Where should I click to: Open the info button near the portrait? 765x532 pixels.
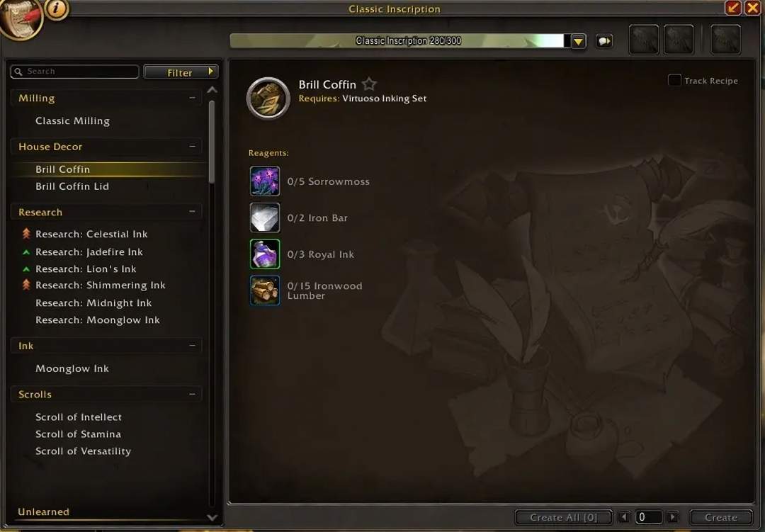(x=57, y=9)
